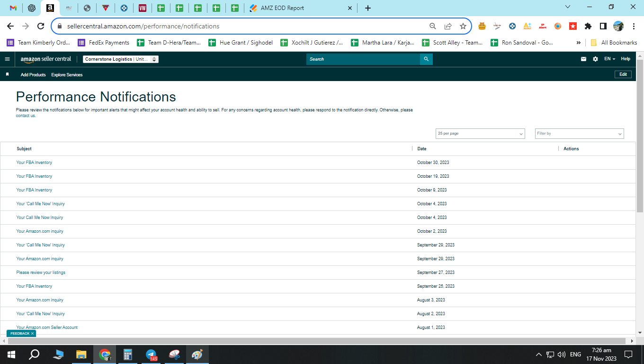Open 'Your Amazon.com inquiry' from October 2, 2023
This screenshot has width=644, height=364.
(x=40, y=231)
